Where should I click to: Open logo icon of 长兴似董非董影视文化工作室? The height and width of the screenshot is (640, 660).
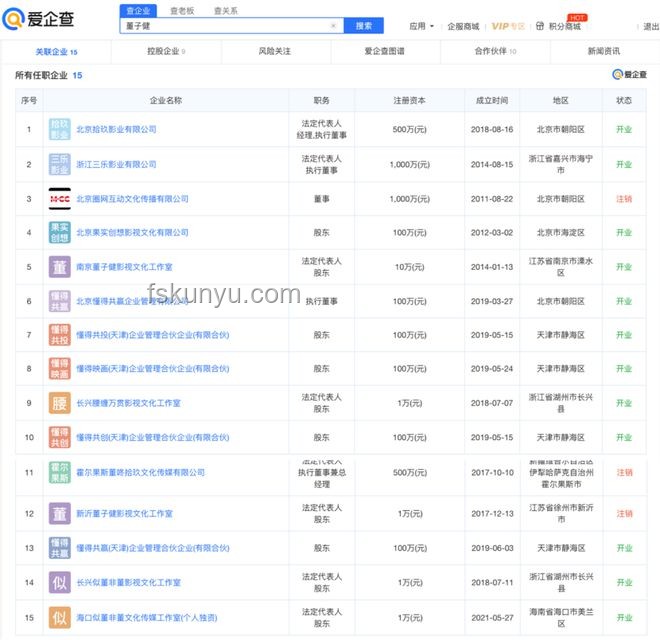point(59,582)
